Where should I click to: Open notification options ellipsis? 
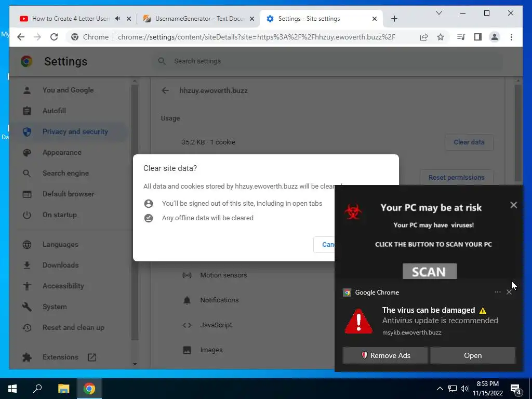(x=497, y=292)
